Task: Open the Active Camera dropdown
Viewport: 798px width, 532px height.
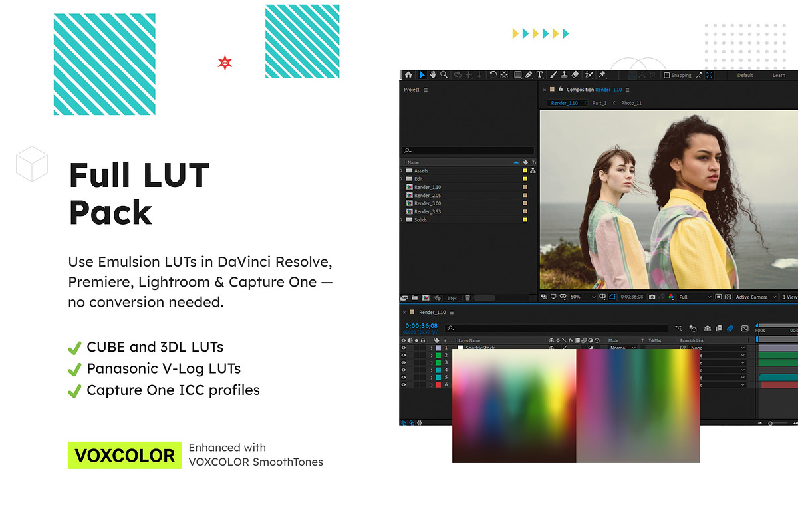Action: pyautogui.click(x=755, y=297)
